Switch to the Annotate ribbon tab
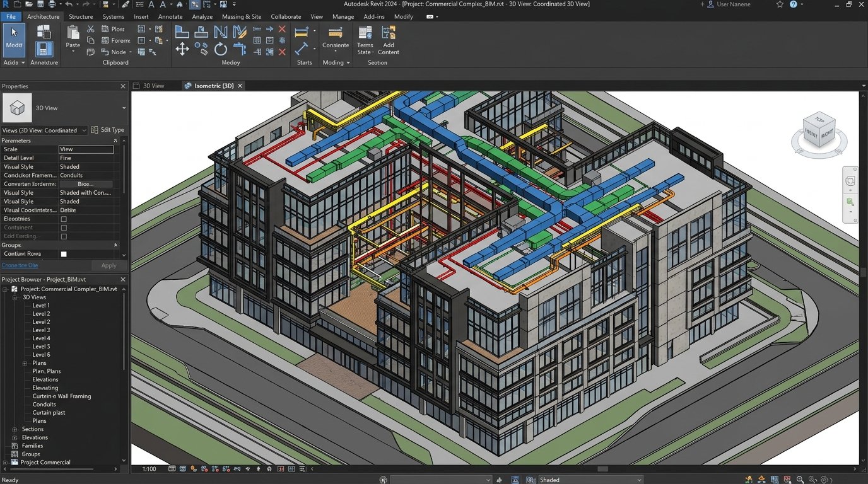This screenshot has height=484, width=868. pyautogui.click(x=170, y=17)
